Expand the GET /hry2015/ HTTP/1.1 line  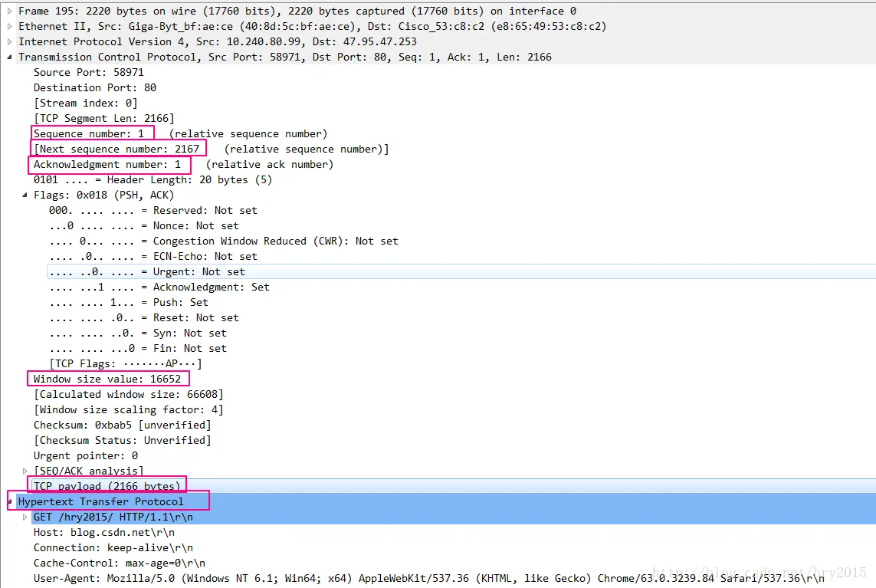click(25, 517)
